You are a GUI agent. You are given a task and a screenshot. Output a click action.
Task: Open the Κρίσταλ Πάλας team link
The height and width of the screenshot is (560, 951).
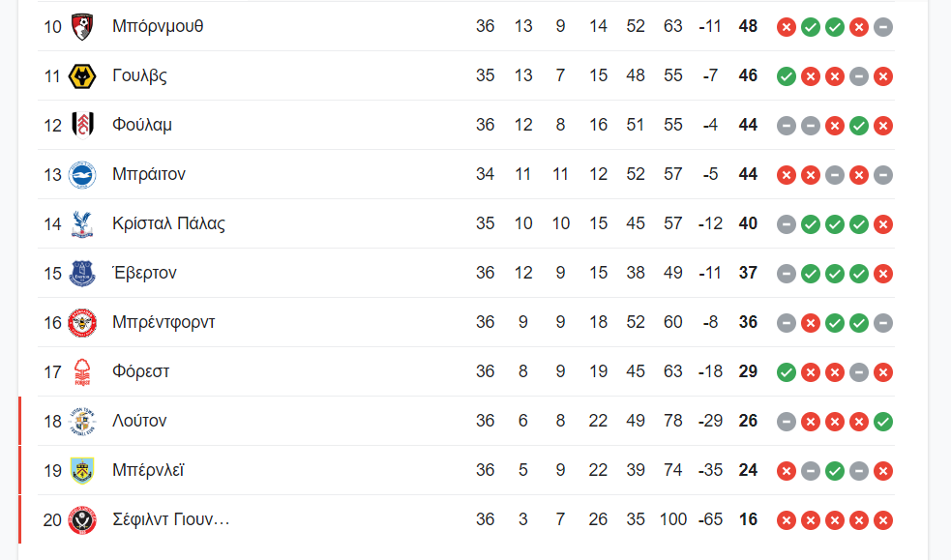tap(168, 224)
